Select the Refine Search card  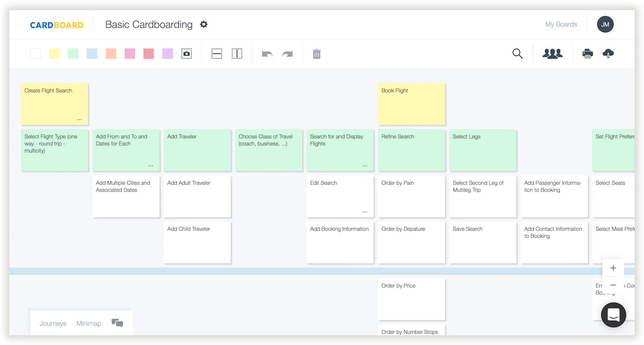click(x=411, y=150)
